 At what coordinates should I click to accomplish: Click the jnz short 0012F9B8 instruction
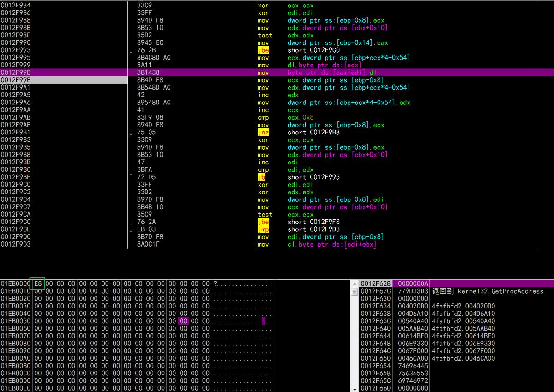(299, 133)
